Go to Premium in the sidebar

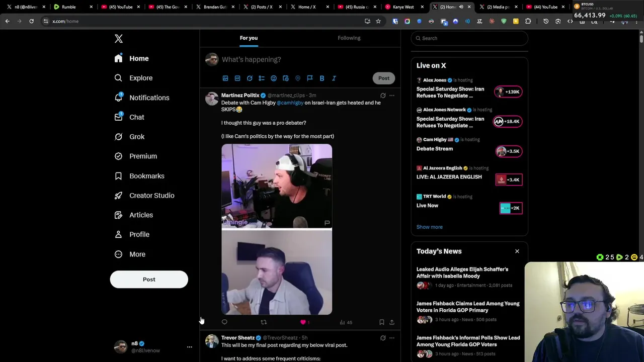tap(136, 156)
